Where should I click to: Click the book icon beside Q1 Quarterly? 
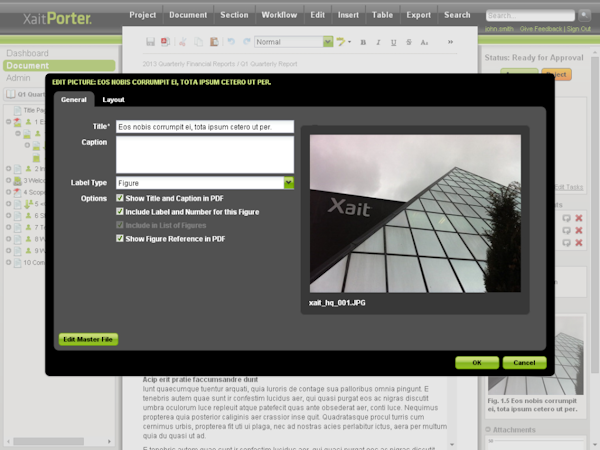pyautogui.click(x=11, y=94)
